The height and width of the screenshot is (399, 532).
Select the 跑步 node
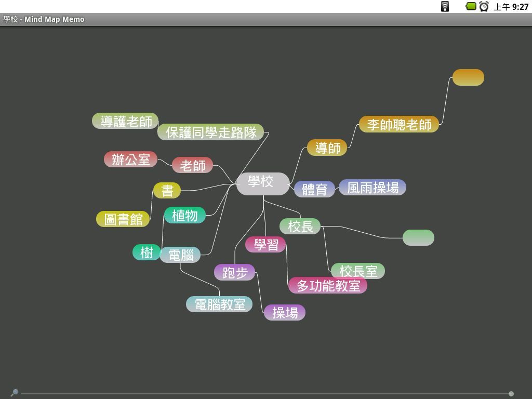tap(234, 272)
